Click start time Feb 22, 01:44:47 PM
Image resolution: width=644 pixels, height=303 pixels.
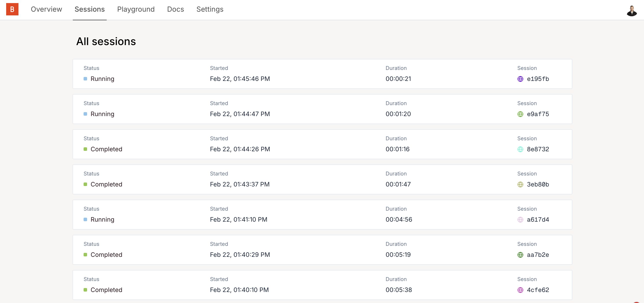[x=240, y=114]
